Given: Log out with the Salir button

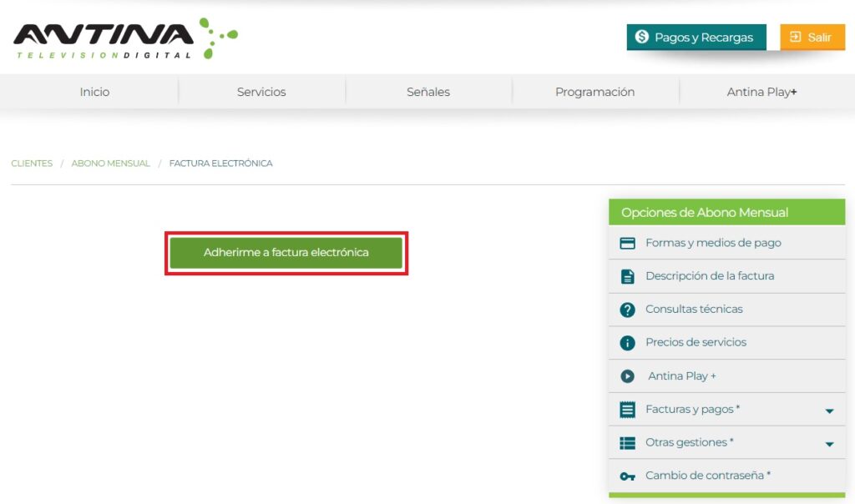Looking at the screenshot, I should 812,38.
